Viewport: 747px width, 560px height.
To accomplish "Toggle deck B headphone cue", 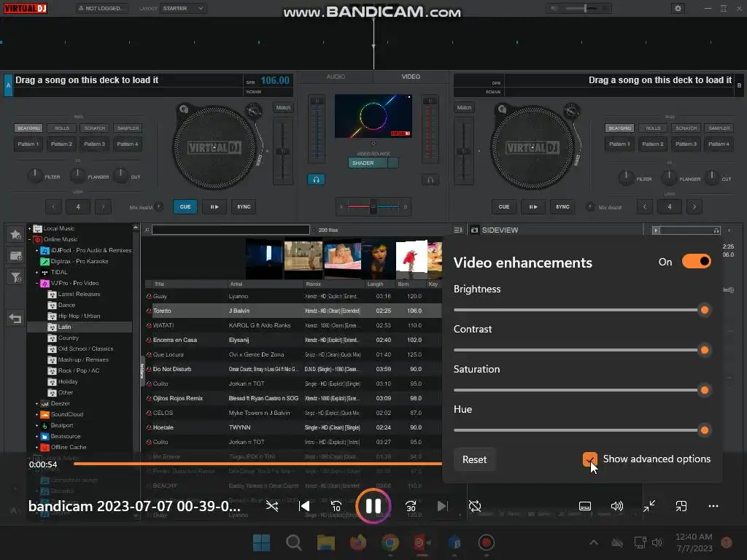I will (430, 179).
